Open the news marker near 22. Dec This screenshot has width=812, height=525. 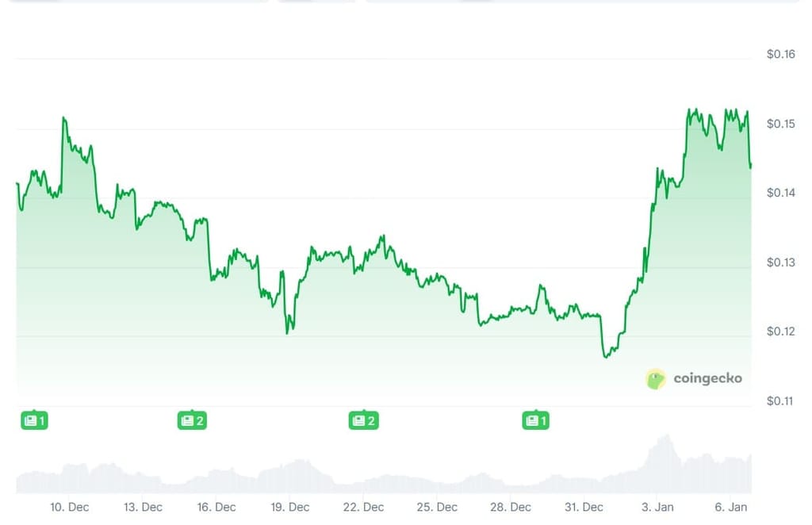(x=363, y=420)
